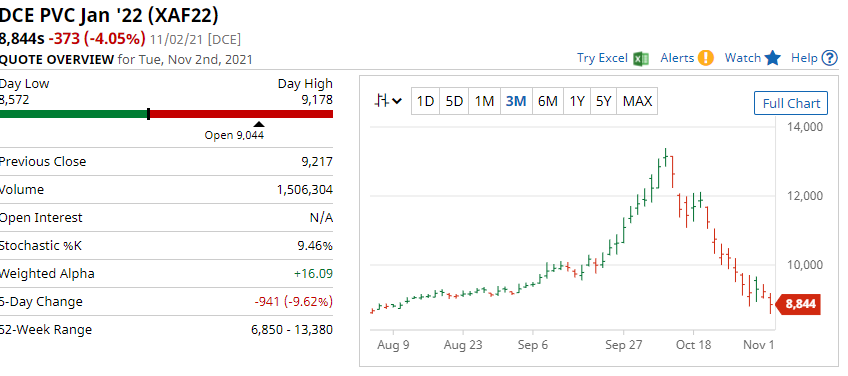Open the Full Chart button
The height and width of the screenshot is (376, 848).
pyautogui.click(x=791, y=103)
